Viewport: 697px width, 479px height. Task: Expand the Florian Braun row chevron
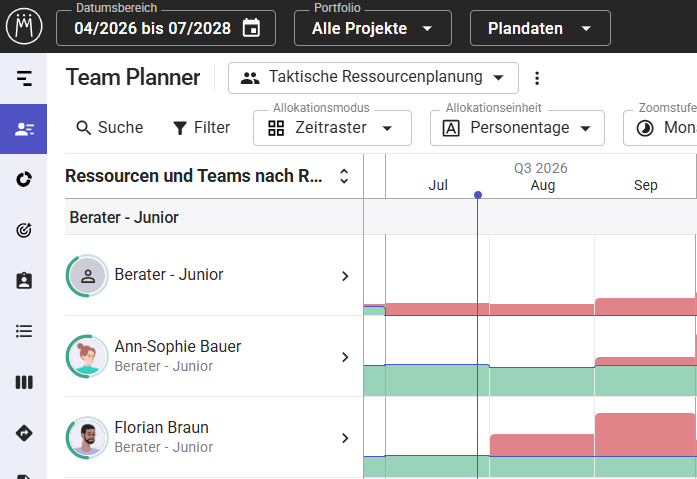pyautogui.click(x=345, y=438)
